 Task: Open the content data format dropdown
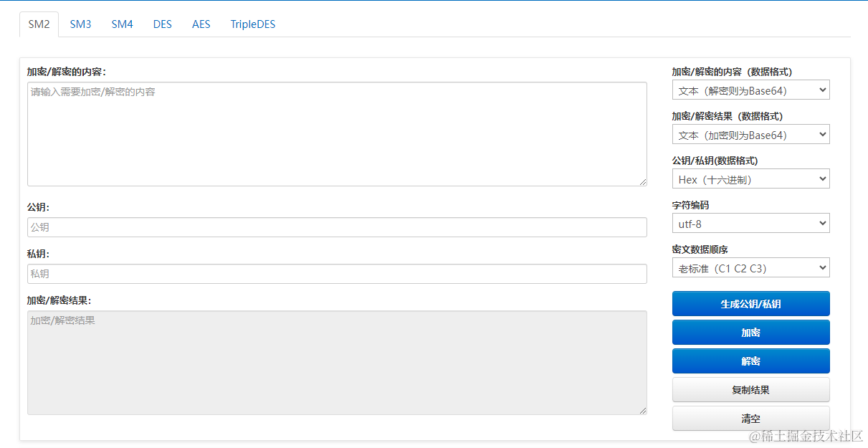pos(750,90)
